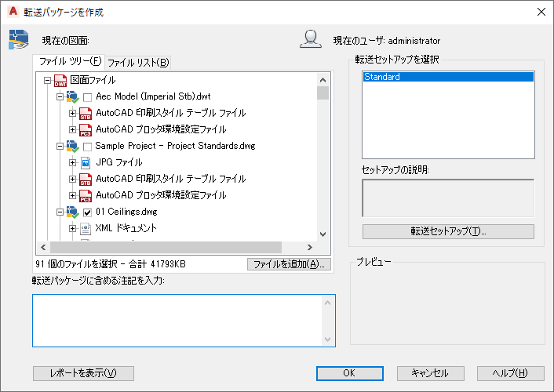Collapse the Aec Model (Imperial Stb).dwt node
This screenshot has width=554, height=392.
point(60,96)
